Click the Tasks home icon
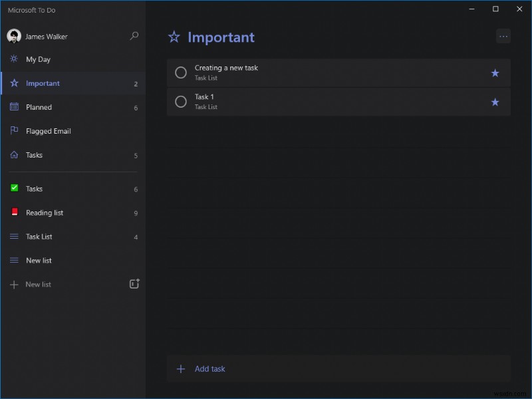 [x=13, y=155]
